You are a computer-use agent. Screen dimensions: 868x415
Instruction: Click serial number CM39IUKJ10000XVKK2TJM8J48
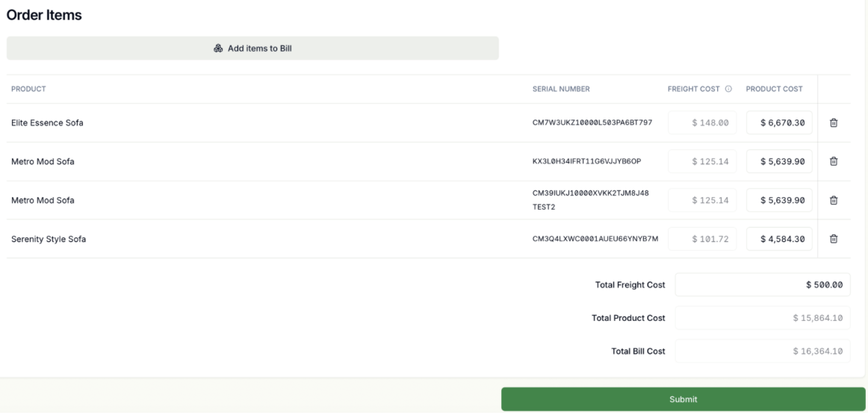(591, 193)
